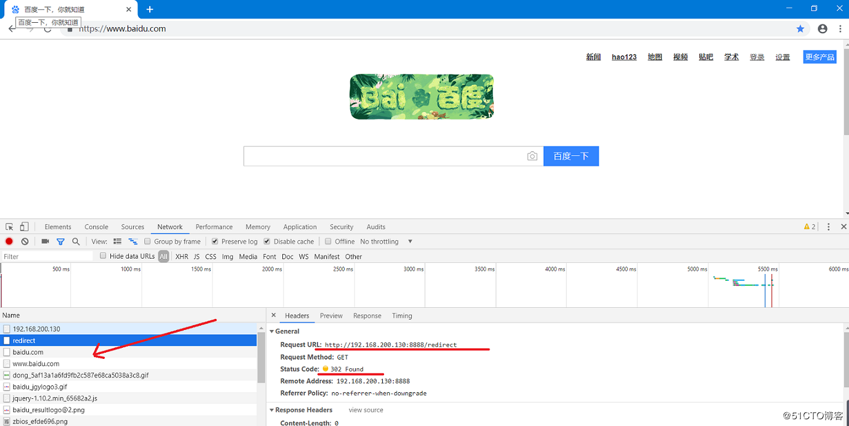Select the www.baidu.com request row

coord(128,364)
